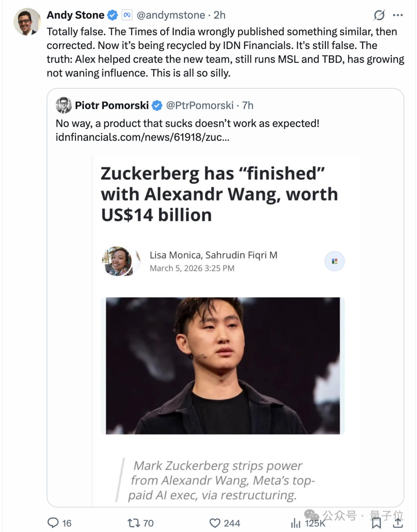Click the Meta affiliation badge

127,15
